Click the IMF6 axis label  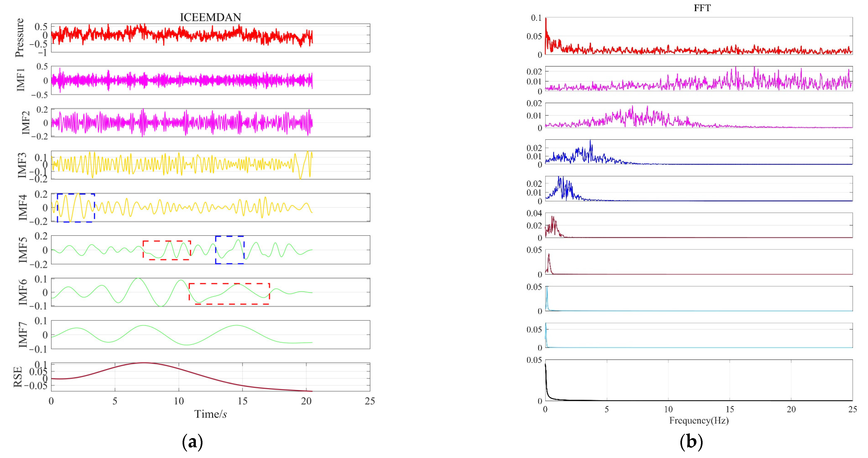point(23,293)
